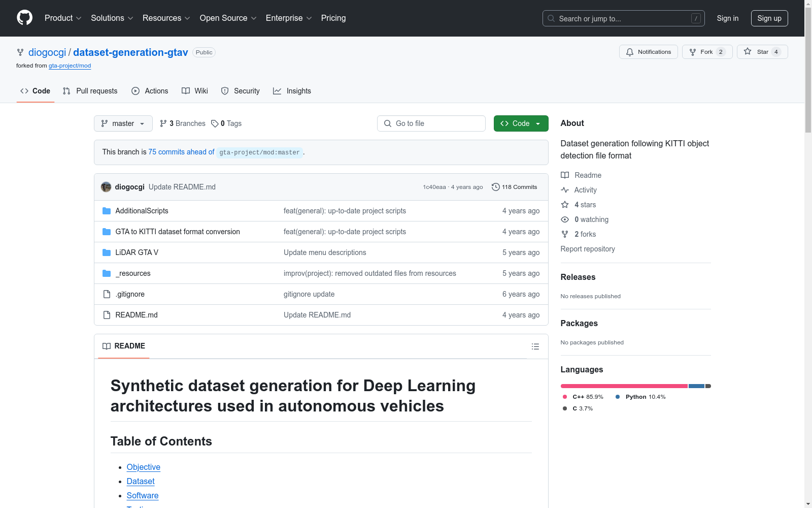Click the C gray language bar segment
Viewport: 812px width, 508px height.
tap(708, 386)
